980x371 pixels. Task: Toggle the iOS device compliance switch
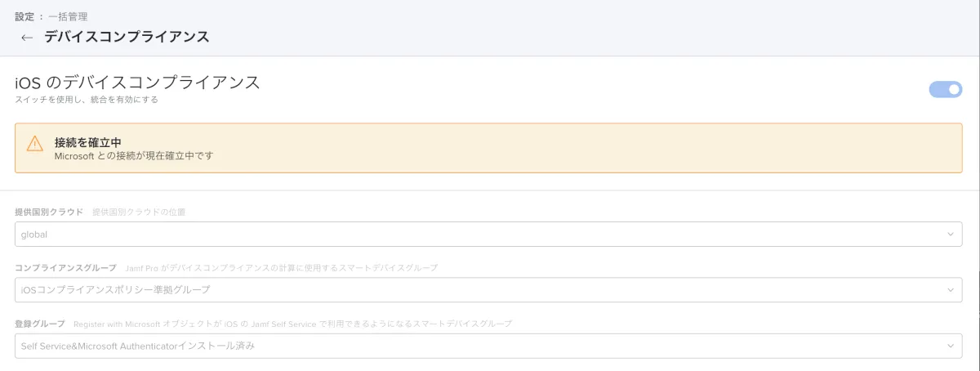945,90
